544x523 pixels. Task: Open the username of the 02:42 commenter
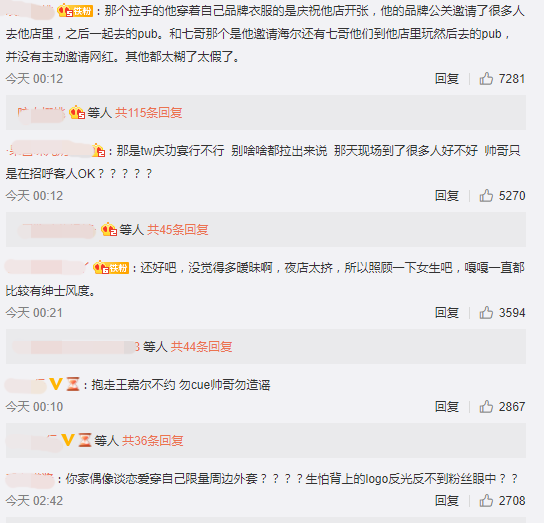[x=30, y=479]
